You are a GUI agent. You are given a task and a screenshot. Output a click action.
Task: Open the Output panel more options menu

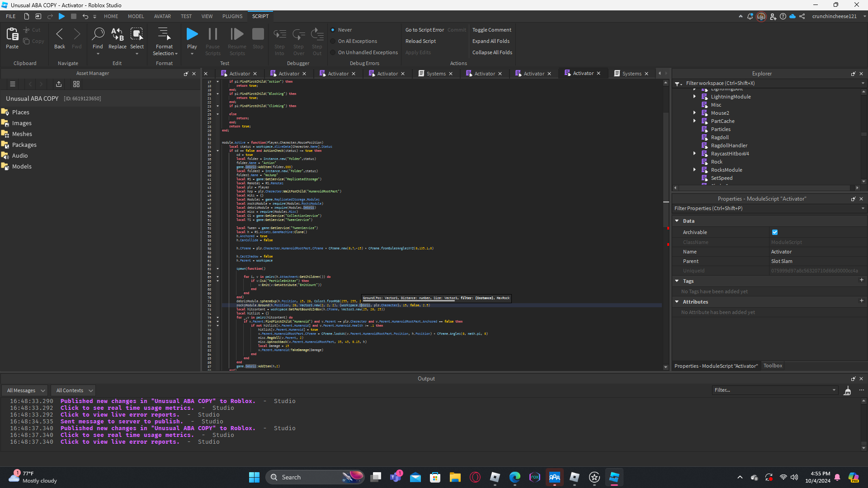[862, 390]
